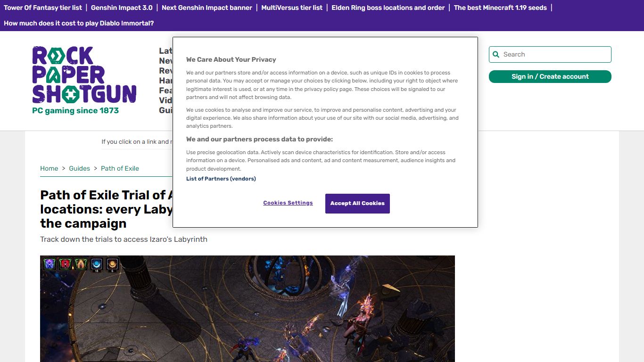Open List of Partners (vendors) link
The height and width of the screenshot is (362, 644).
(221, 179)
